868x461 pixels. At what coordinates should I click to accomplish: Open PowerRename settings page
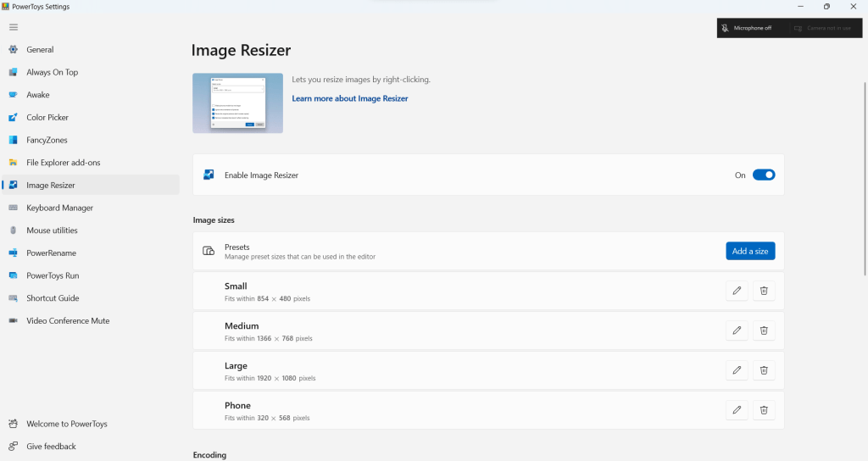tap(91, 253)
